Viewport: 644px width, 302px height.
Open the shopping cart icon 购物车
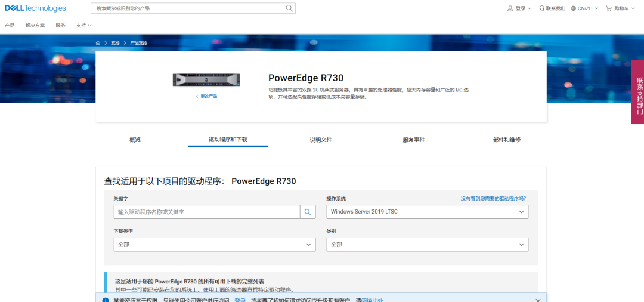coord(609,8)
